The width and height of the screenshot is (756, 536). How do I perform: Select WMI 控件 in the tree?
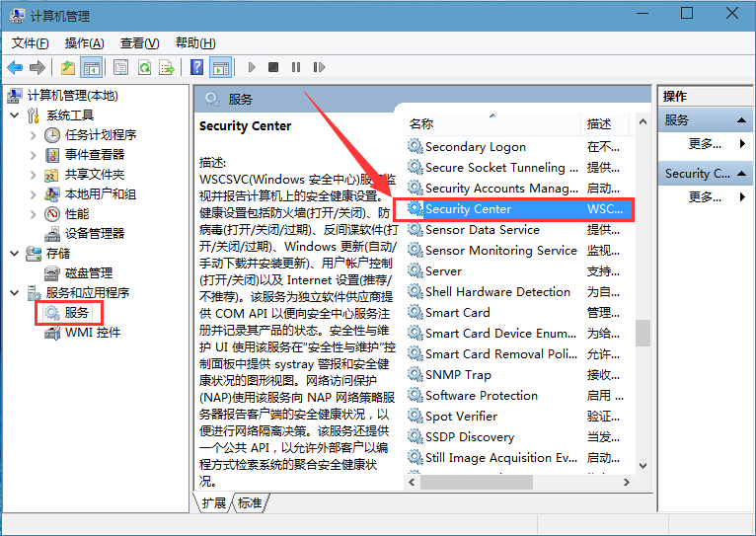click(x=93, y=332)
